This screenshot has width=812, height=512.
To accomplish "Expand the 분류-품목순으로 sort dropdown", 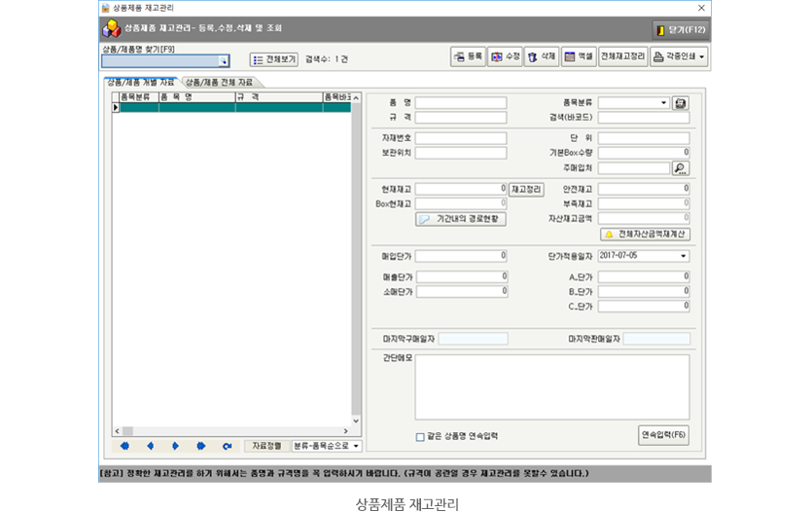I will (x=356, y=446).
